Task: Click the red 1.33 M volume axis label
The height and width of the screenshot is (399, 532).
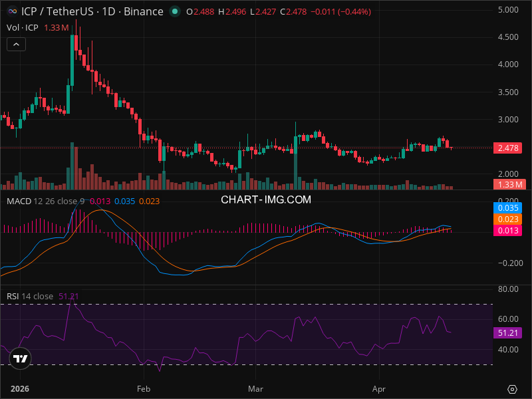Action: pos(509,185)
